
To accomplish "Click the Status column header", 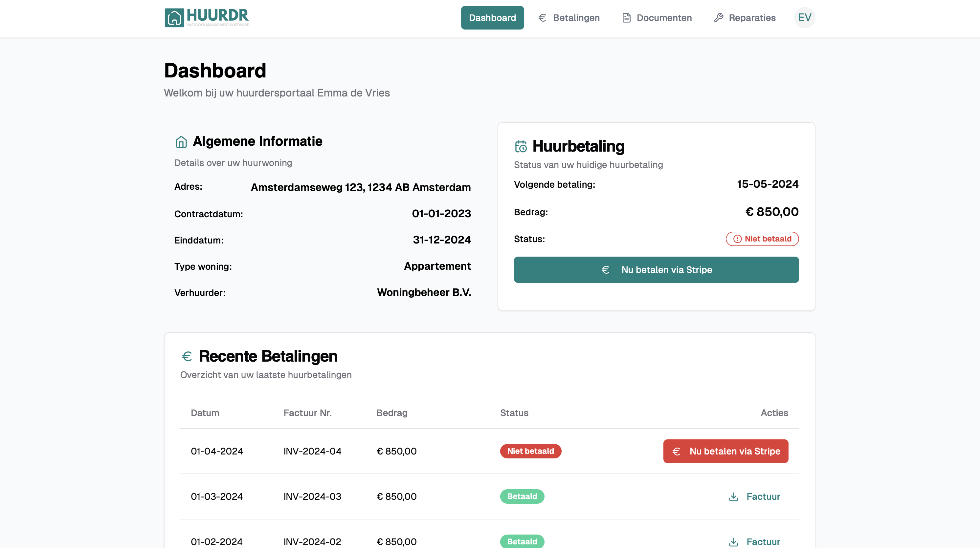I will (514, 413).
